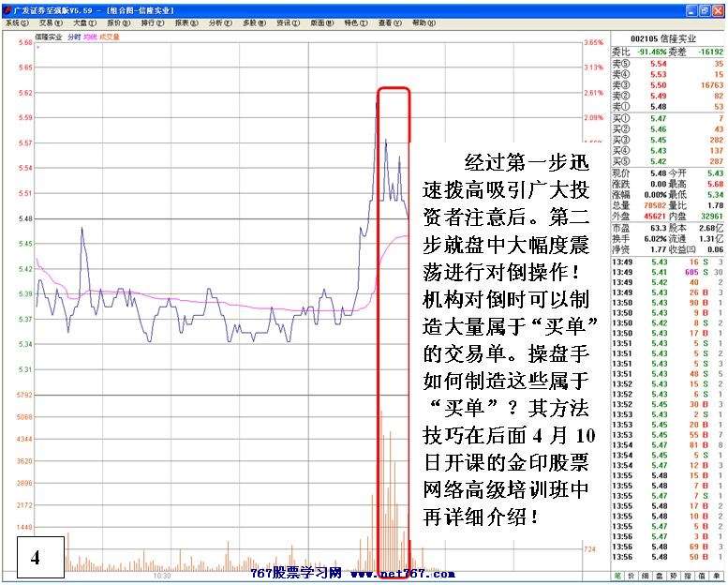Screen dimensions: 728x585
Task: Click the 卖④ price 5.53
Action: [x=659, y=74]
